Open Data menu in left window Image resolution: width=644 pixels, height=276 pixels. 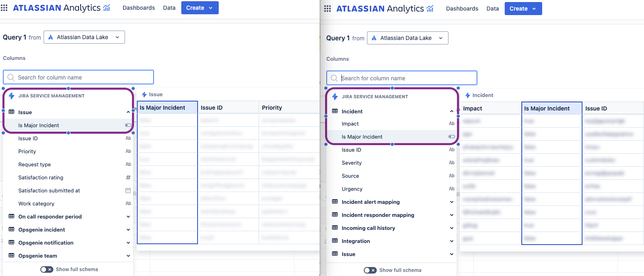click(x=169, y=8)
